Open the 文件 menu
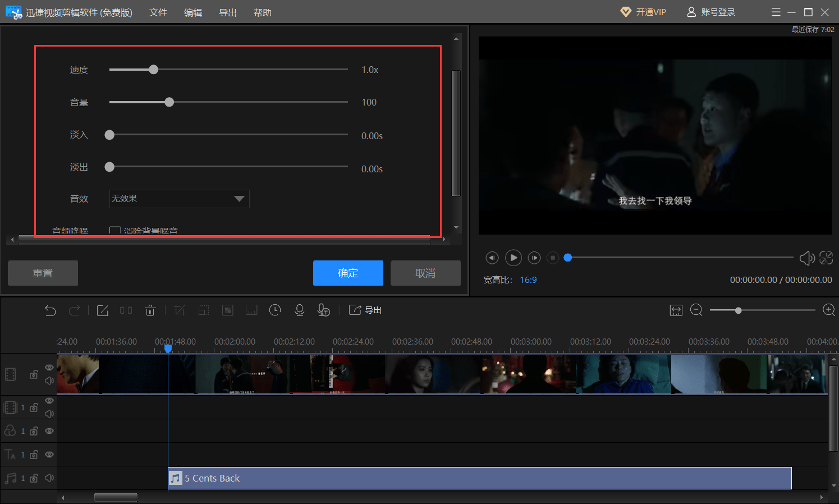This screenshot has width=839, height=504. (x=158, y=12)
